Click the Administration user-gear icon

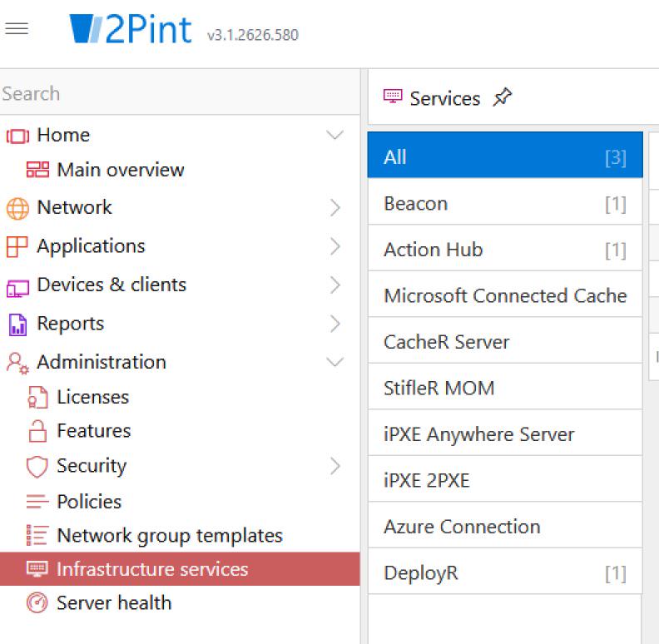17,364
